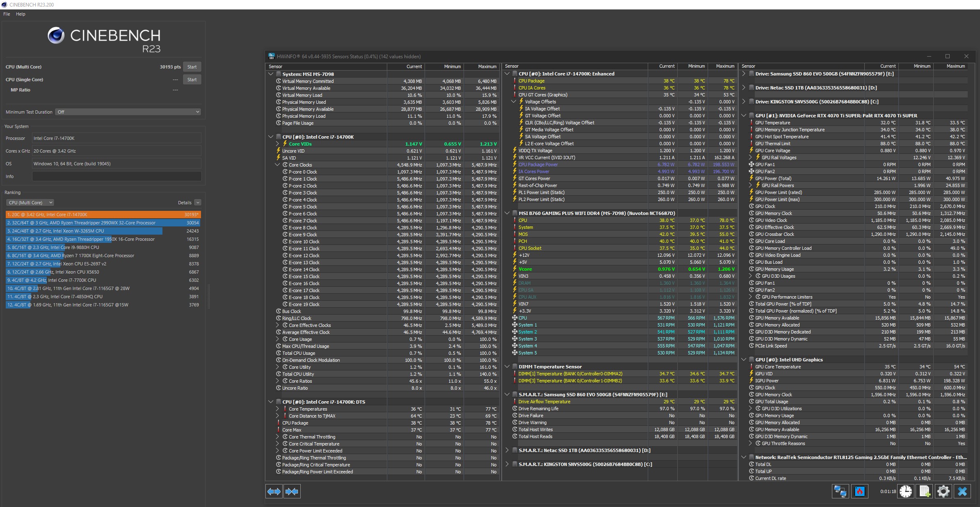Expand the Core VIDs sensor row

coord(278,144)
